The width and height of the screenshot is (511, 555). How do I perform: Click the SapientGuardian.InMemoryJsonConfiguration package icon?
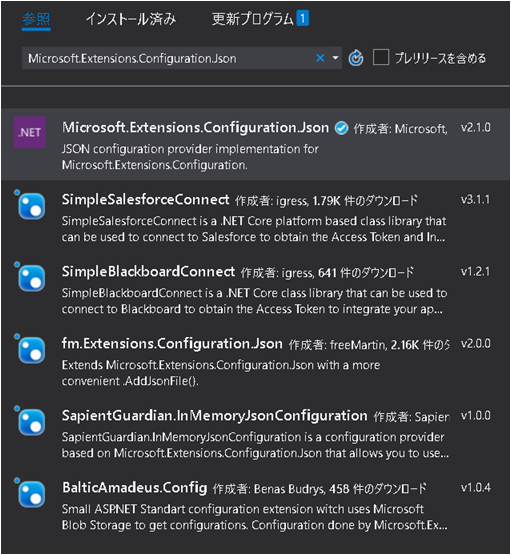31,422
